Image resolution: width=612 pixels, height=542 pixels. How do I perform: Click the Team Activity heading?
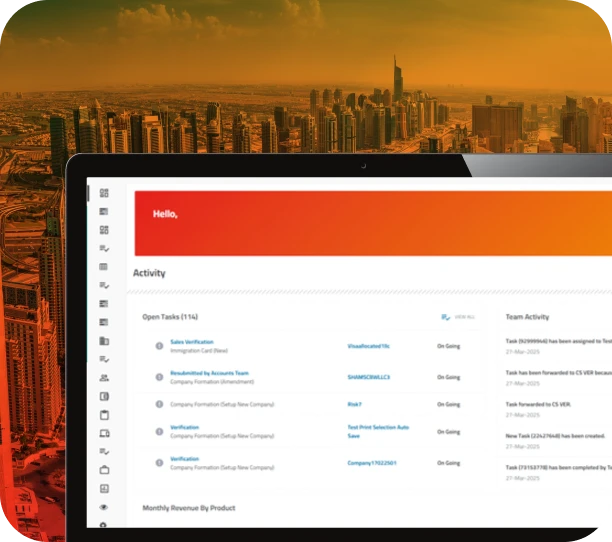pos(527,317)
